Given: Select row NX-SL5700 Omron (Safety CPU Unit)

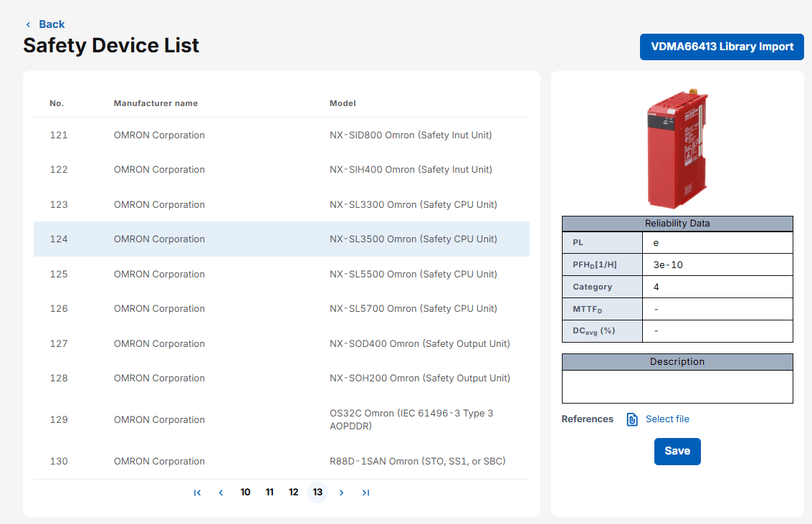Looking at the screenshot, I should 282,309.
